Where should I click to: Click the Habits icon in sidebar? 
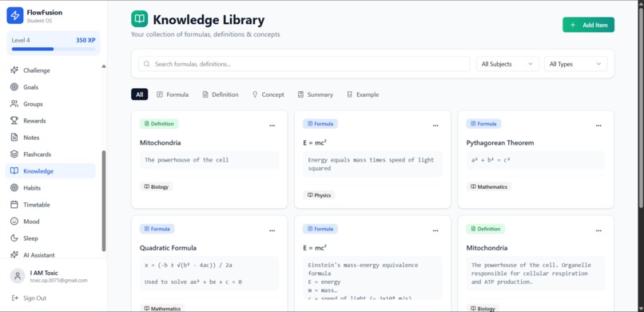click(14, 188)
